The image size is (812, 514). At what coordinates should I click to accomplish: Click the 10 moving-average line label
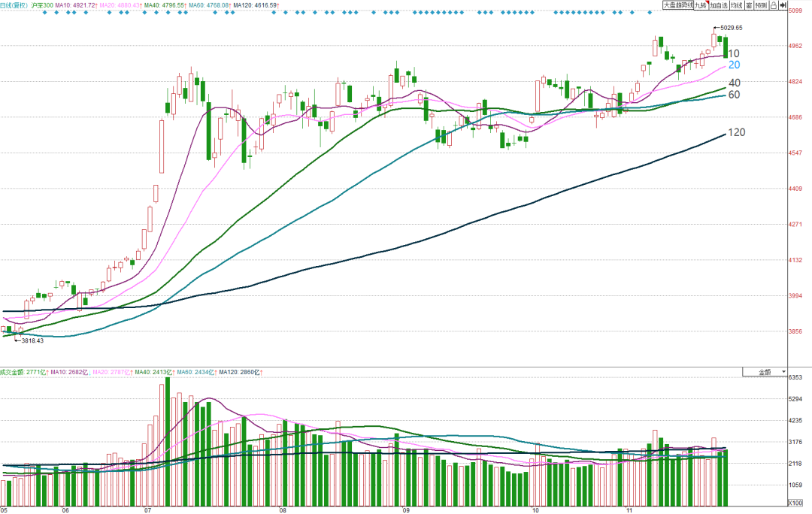click(x=734, y=53)
